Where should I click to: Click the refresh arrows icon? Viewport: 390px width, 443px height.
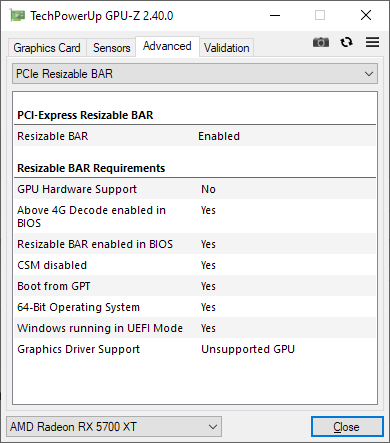coord(346,42)
